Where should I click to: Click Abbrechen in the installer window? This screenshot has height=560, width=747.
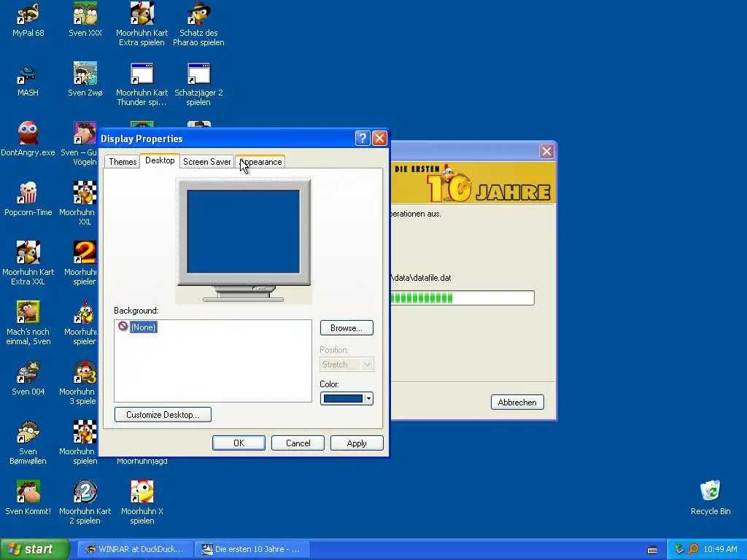click(x=517, y=402)
